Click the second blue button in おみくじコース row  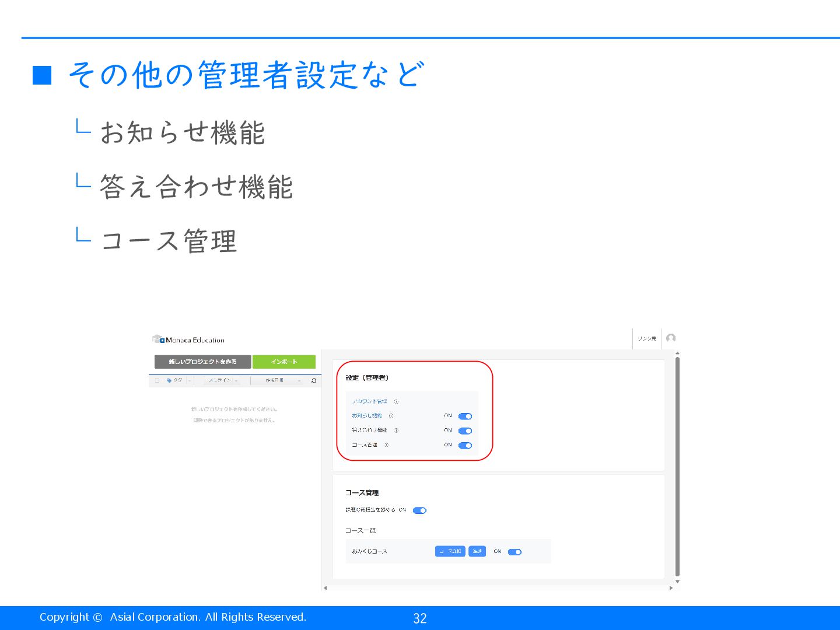click(x=477, y=551)
